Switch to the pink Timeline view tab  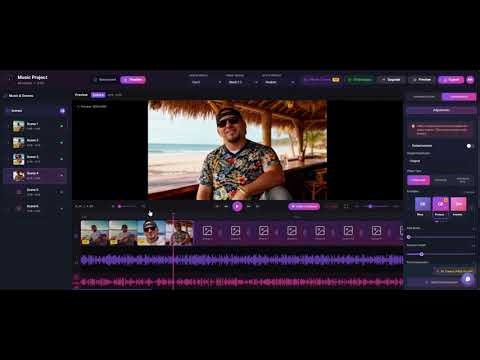pyautogui.click(x=133, y=80)
